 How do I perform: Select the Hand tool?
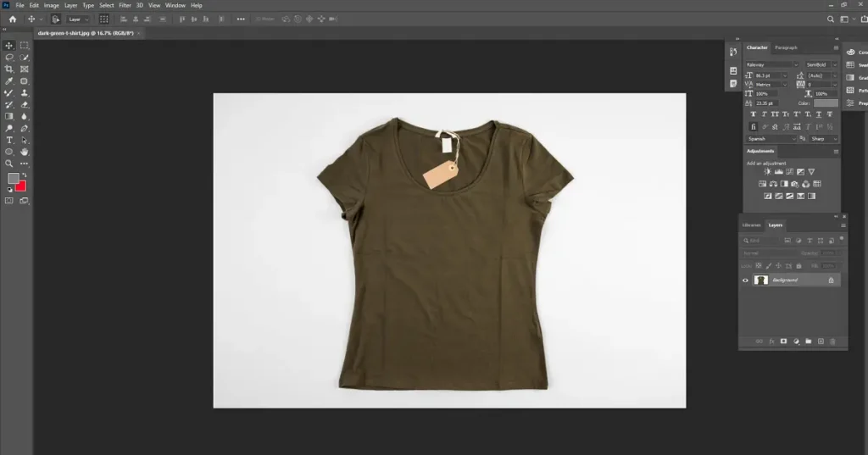coord(25,152)
